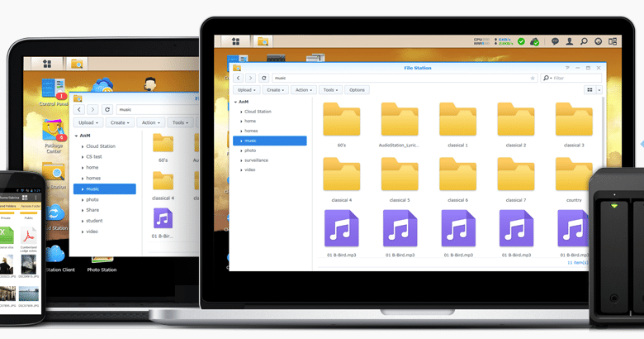Select the classical 5 folder on the laptop

[x=400, y=179]
